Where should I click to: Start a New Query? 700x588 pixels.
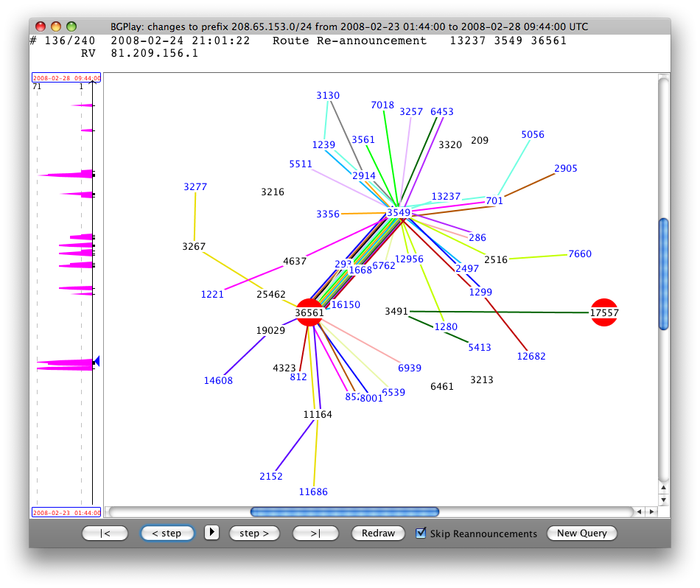pyautogui.click(x=581, y=533)
